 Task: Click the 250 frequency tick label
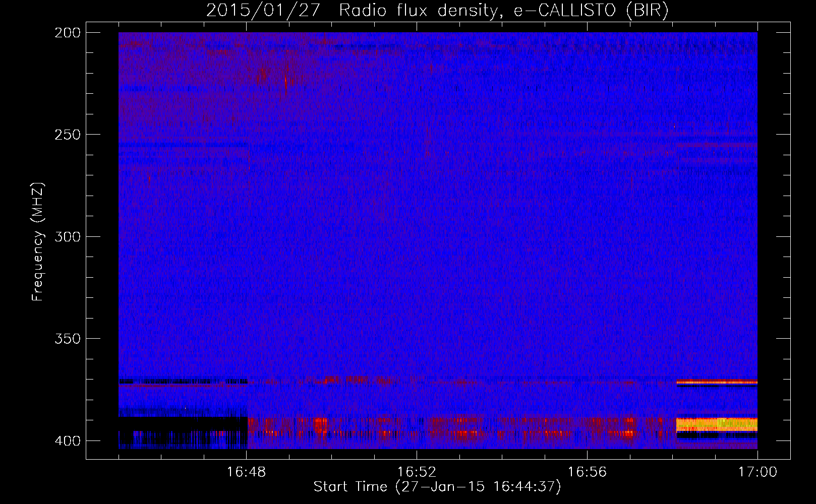(67, 135)
